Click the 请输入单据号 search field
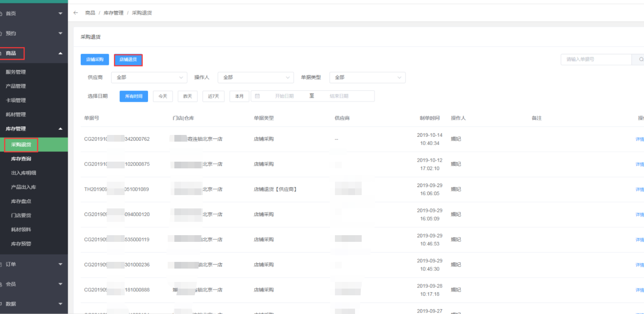 596,59
